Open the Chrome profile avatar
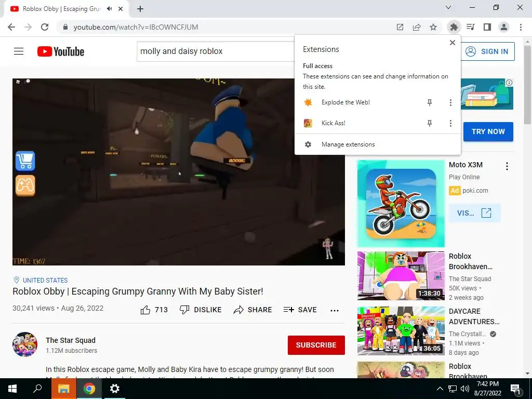The height and width of the screenshot is (399, 532). 504,27
